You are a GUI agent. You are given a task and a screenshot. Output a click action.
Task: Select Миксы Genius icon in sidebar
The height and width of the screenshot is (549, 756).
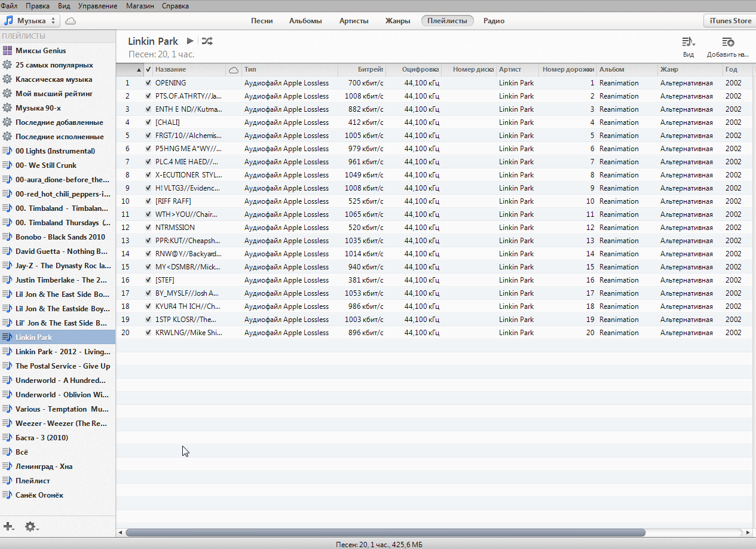click(x=7, y=51)
